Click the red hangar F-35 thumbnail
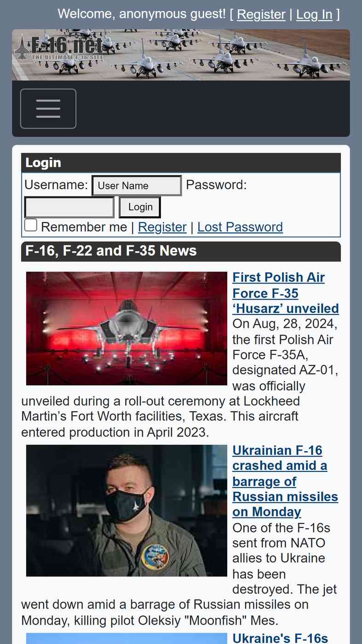The image size is (362, 644). [126, 328]
